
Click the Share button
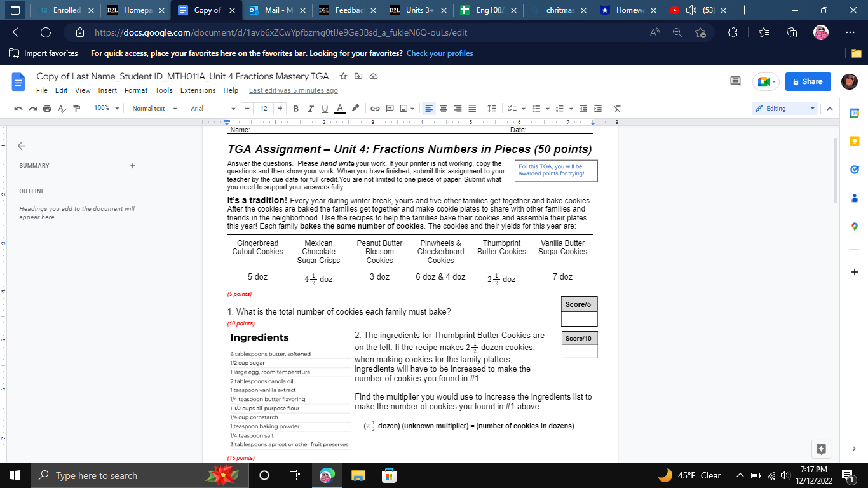pyautogui.click(x=808, y=81)
